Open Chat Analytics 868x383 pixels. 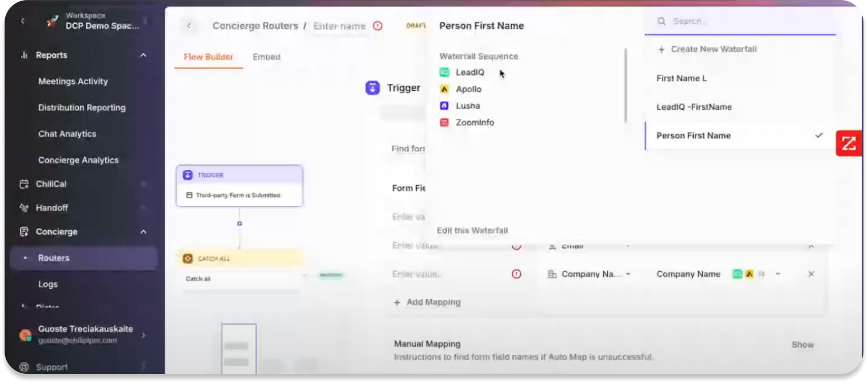[67, 134]
